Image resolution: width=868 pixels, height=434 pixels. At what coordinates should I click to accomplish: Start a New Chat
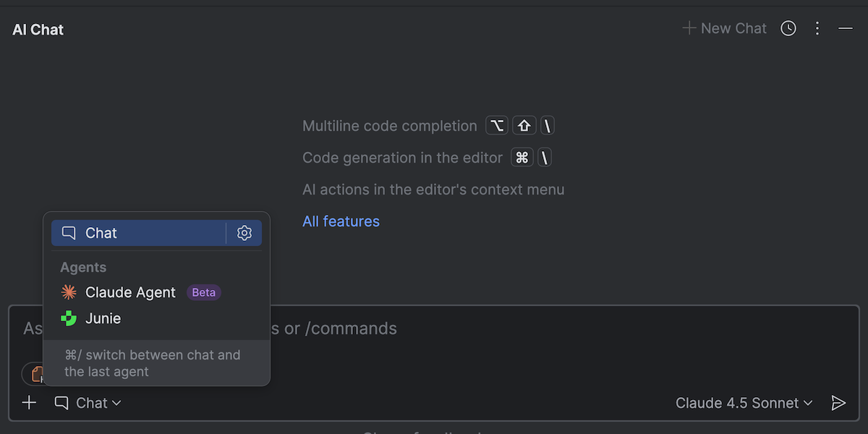click(x=724, y=28)
